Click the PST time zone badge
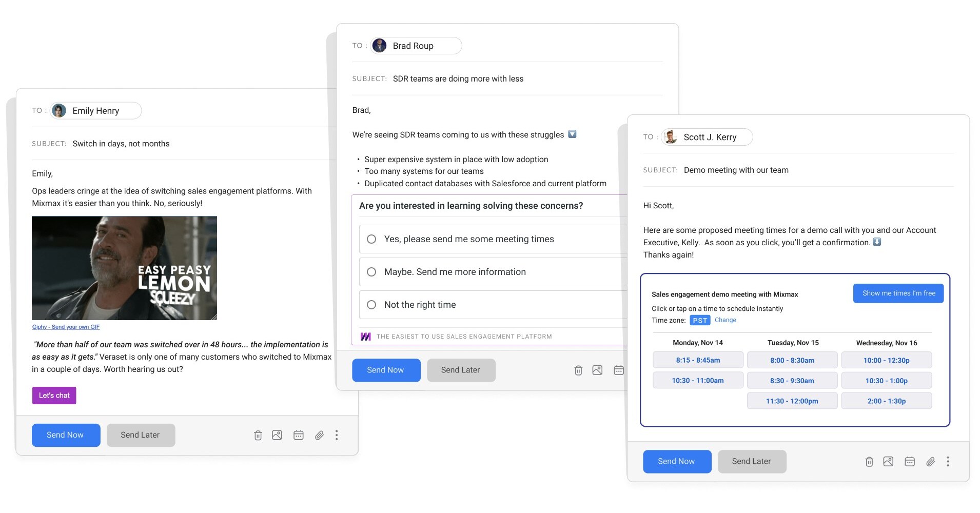Image resolution: width=980 pixels, height=513 pixels. click(700, 321)
